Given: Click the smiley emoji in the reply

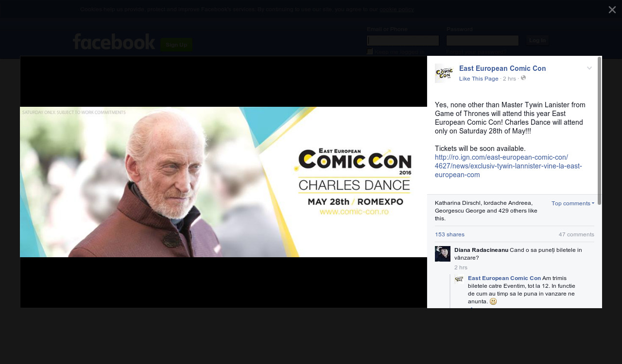Looking at the screenshot, I should [493, 301].
